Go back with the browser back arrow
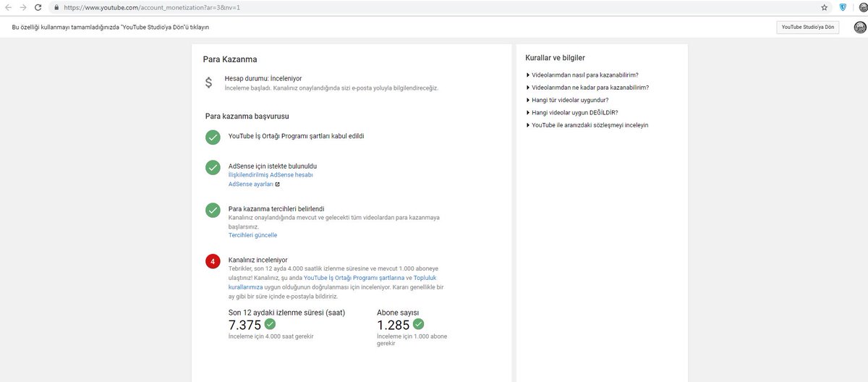The image size is (868, 382). click(x=9, y=7)
